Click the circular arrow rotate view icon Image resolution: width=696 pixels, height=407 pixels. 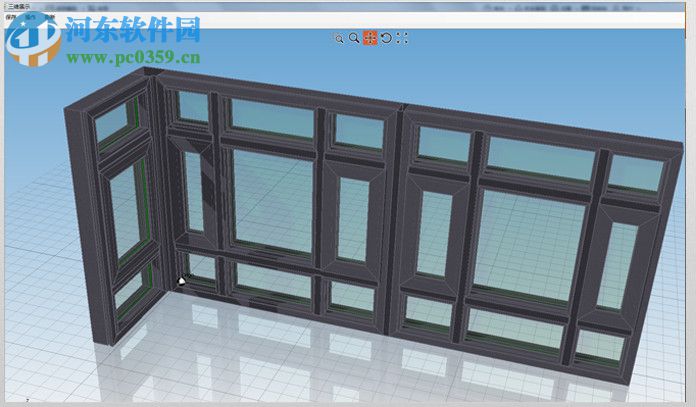tap(386, 38)
